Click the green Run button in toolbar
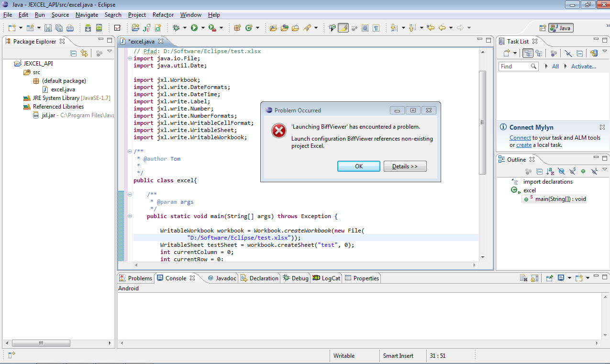This screenshot has height=364, width=610. (194, 28)
